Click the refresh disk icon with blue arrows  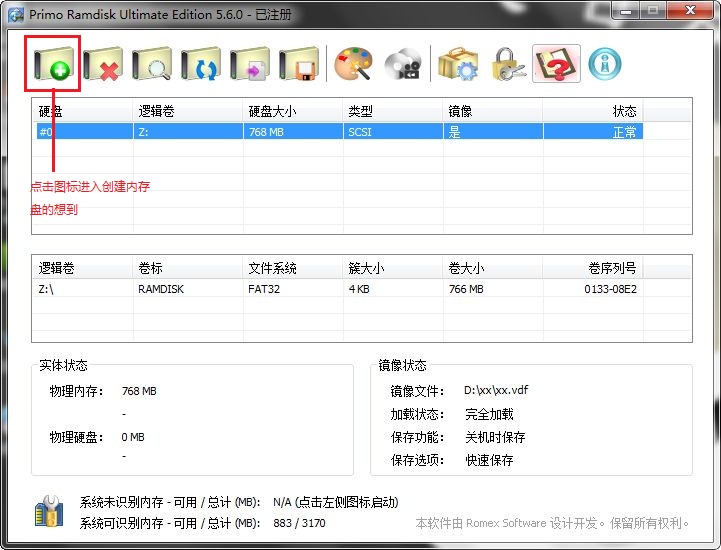tap(201, 63)
